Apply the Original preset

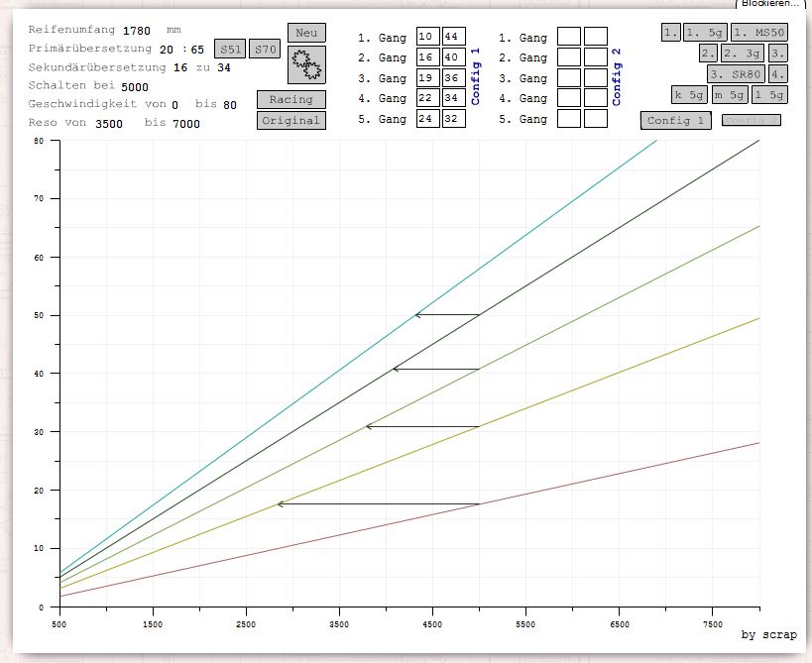point(290,120)
